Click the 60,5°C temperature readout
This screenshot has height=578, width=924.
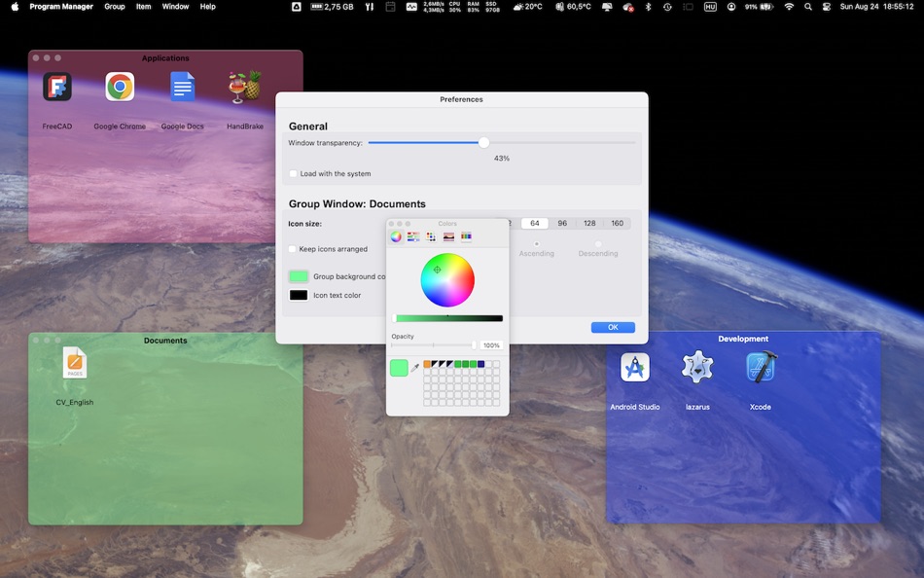[x=574, y=7]
